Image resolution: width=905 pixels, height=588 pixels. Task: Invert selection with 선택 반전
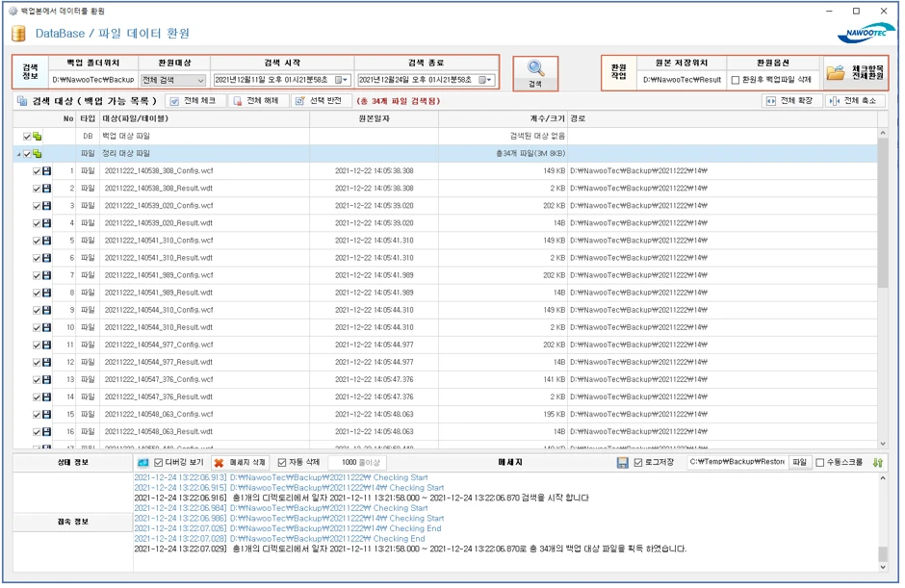[320, 100]
